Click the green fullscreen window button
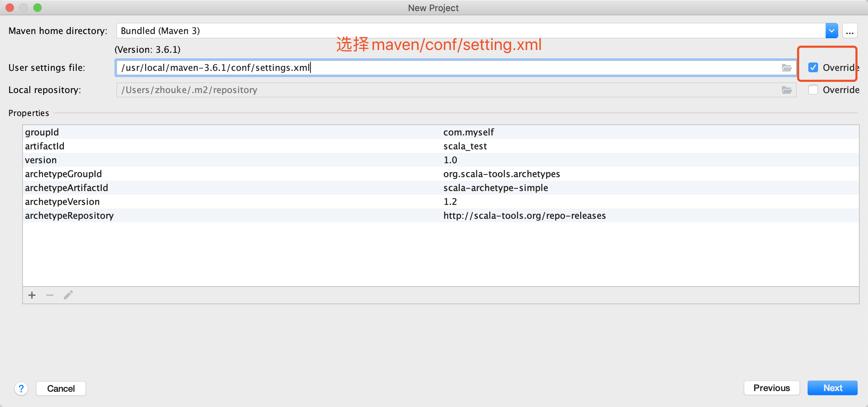 pyautogui.click(x=37, y=8)
